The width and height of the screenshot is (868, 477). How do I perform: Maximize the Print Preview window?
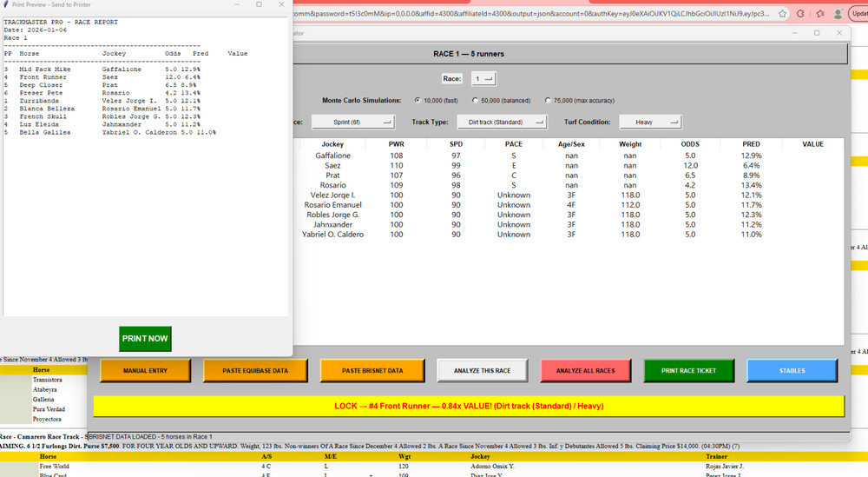(x=259, y=4)
